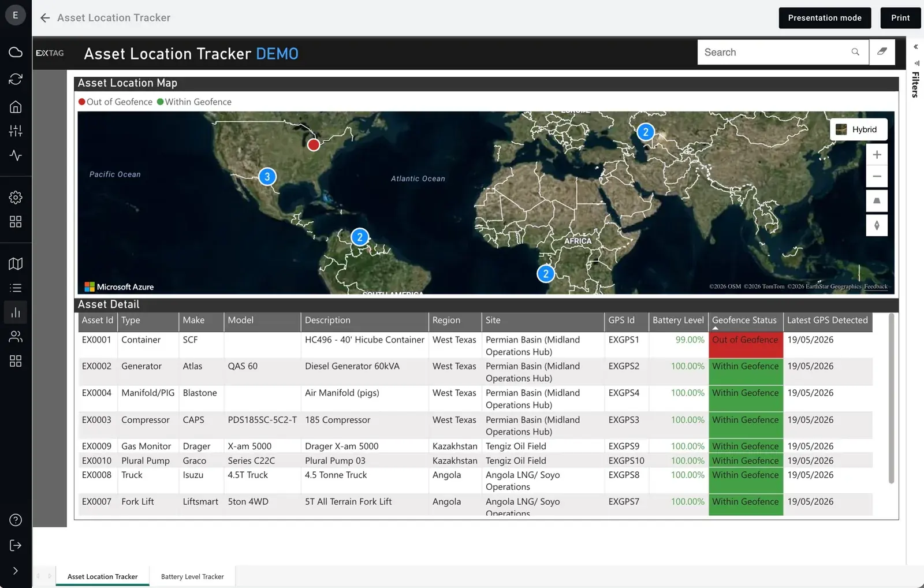Expand the left sidebar with bottom chevron
The image size is (924, 588).
(16, 571)
